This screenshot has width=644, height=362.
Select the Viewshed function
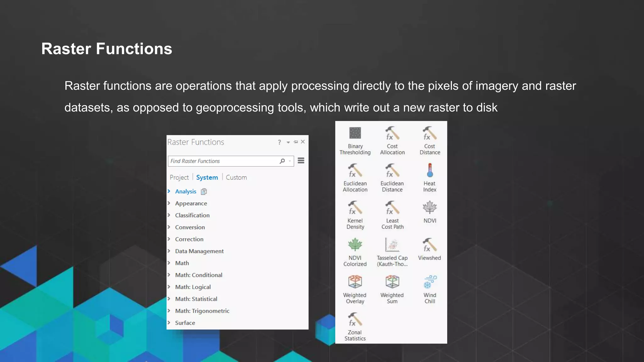(x=430, y=249)
